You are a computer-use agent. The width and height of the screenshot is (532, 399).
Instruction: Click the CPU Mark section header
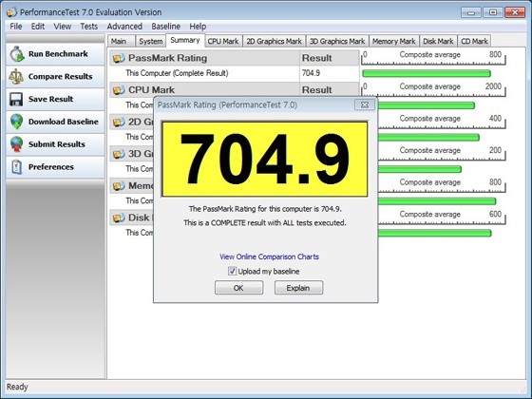pos(204,90)
